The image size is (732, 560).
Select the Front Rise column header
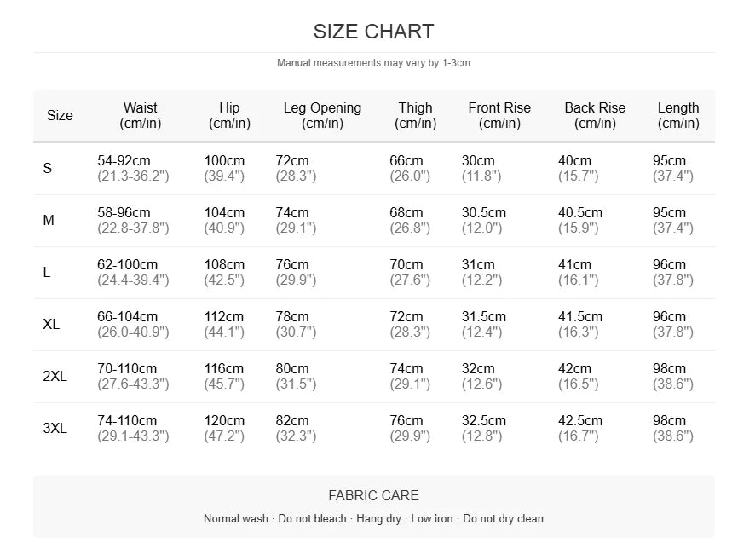coord(499,115)
